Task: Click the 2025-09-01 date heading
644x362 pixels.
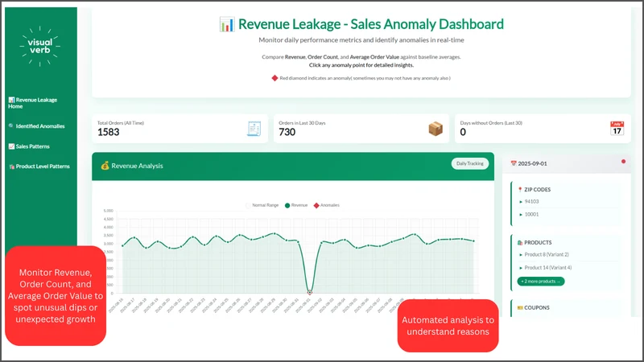Action: (532, 163)
